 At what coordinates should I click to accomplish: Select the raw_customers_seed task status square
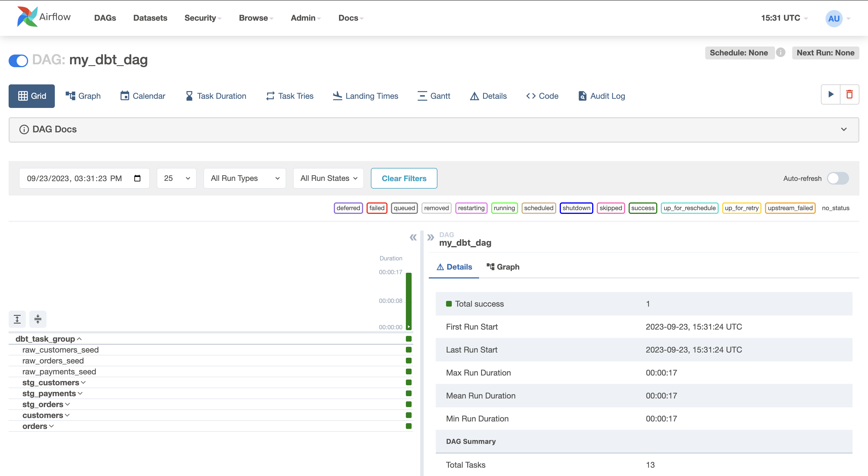[409, 350]
